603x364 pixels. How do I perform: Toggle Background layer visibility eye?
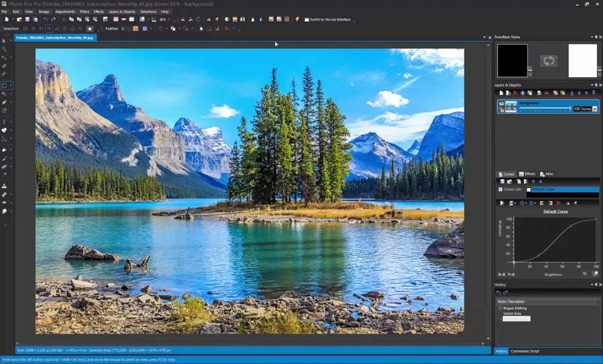pos(501,104)
